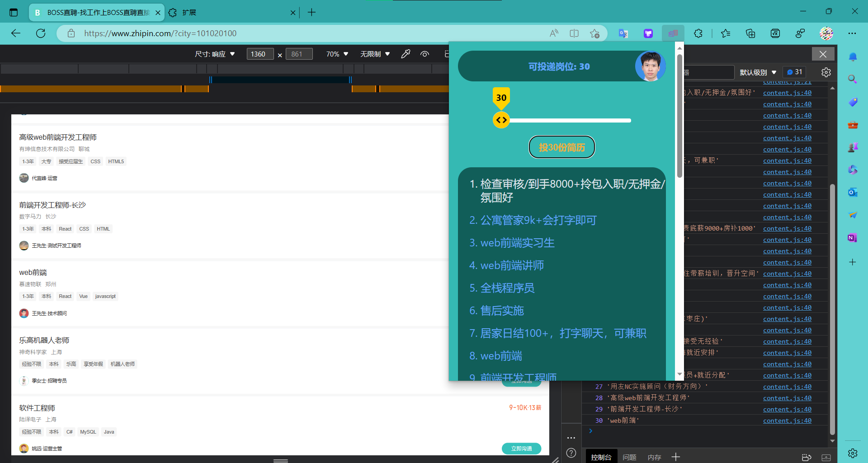The image size is (868, 463).
Task: Open the 无限制 throttling dropdown
Action: (375, 54)
